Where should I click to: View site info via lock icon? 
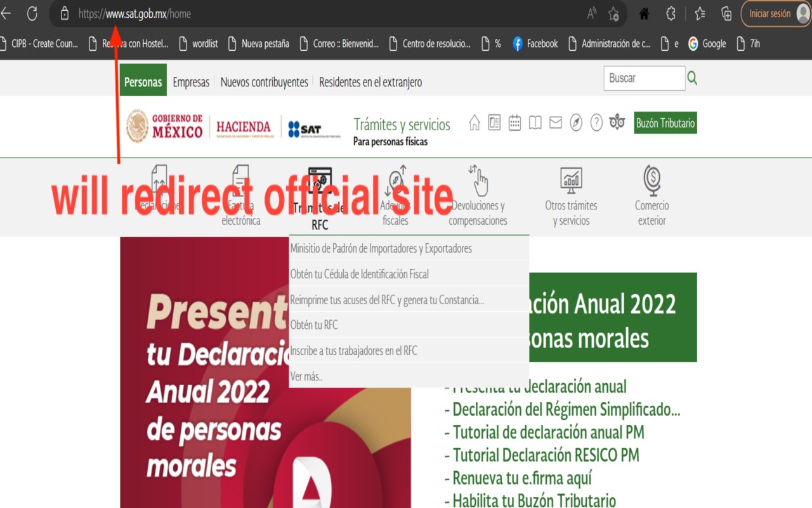tap(64, 13)
